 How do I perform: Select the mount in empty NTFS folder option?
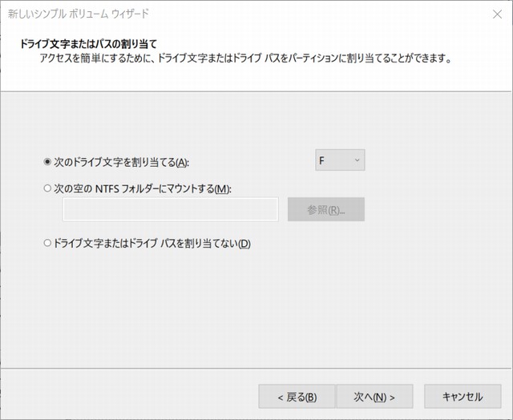click(x=47, y=188)
